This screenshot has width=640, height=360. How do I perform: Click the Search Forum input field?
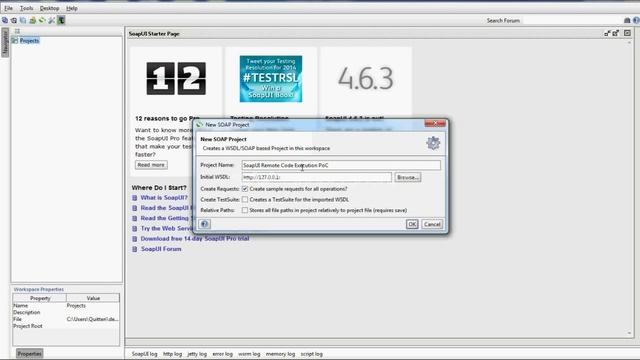[573, 20]
